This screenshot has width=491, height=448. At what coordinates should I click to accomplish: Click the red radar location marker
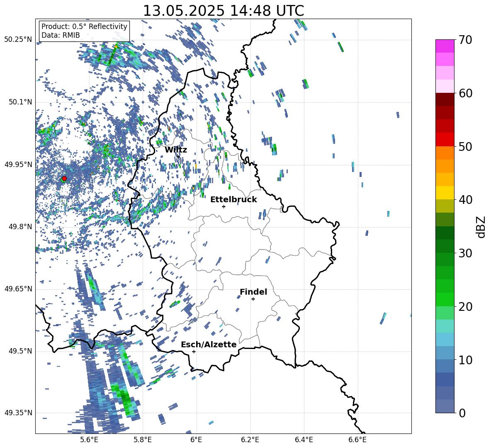64,178
